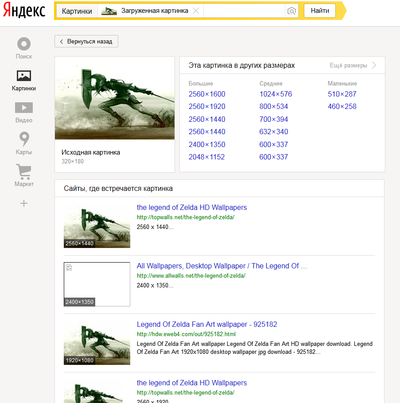Expand Ещё размеры chevron
This screenshot has height=403, width=400.
pyautogui.click(x=374, y=65)
